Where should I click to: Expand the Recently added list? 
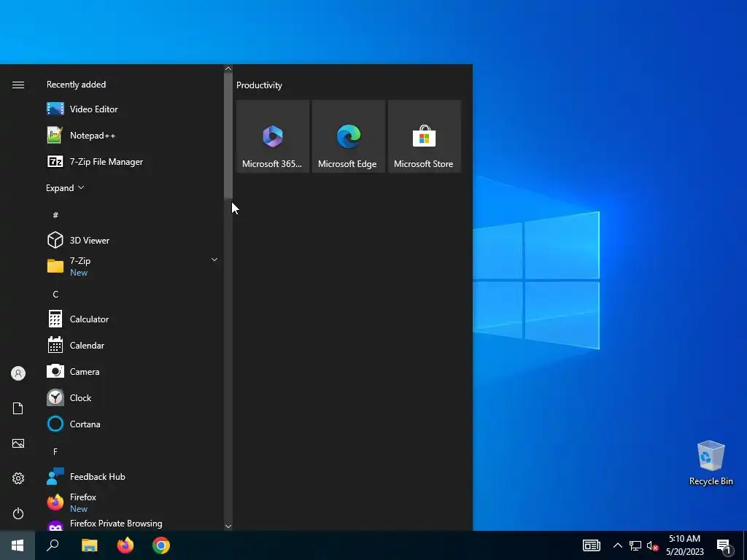coord(65,187)
